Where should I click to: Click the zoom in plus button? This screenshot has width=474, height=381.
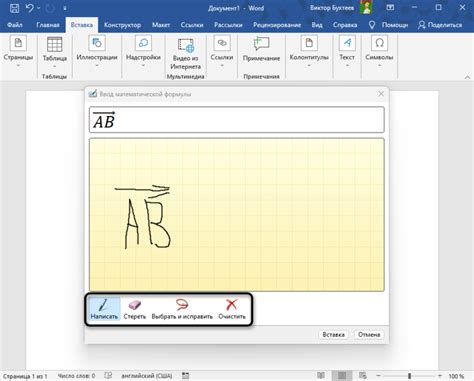(440, 376)
